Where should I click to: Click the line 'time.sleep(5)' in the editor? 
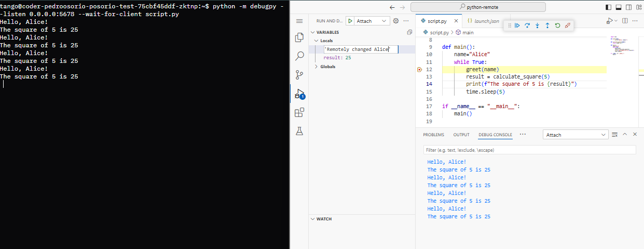[485, 91]
